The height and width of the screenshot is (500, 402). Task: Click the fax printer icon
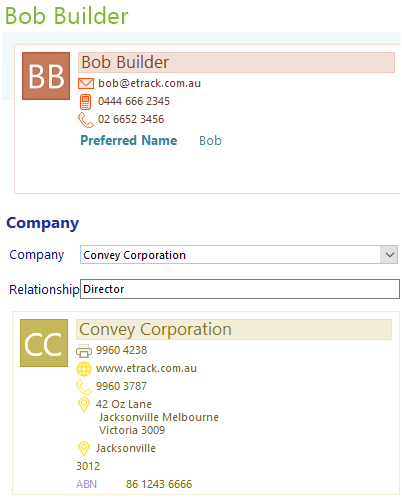(x=84, y=351)
